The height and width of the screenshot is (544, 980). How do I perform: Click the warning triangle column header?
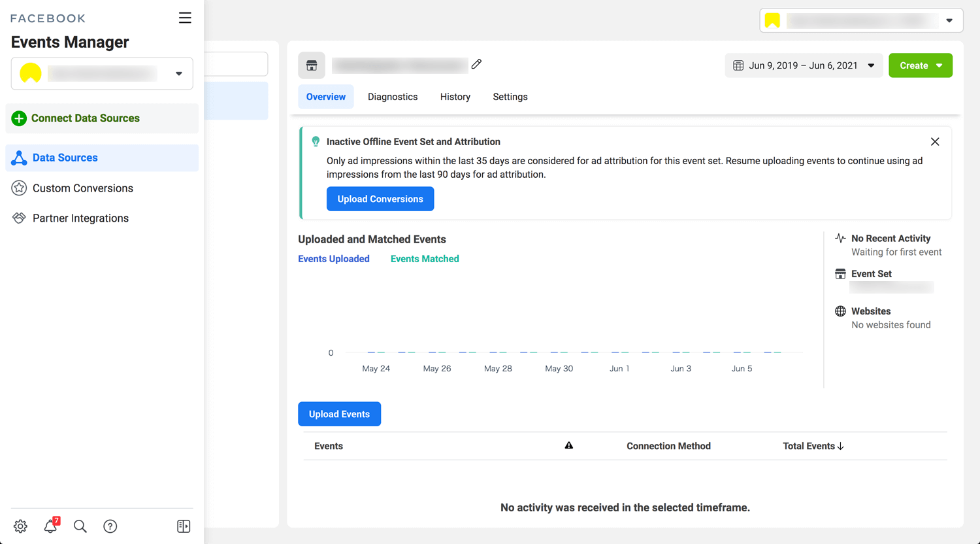pos(569,445)
